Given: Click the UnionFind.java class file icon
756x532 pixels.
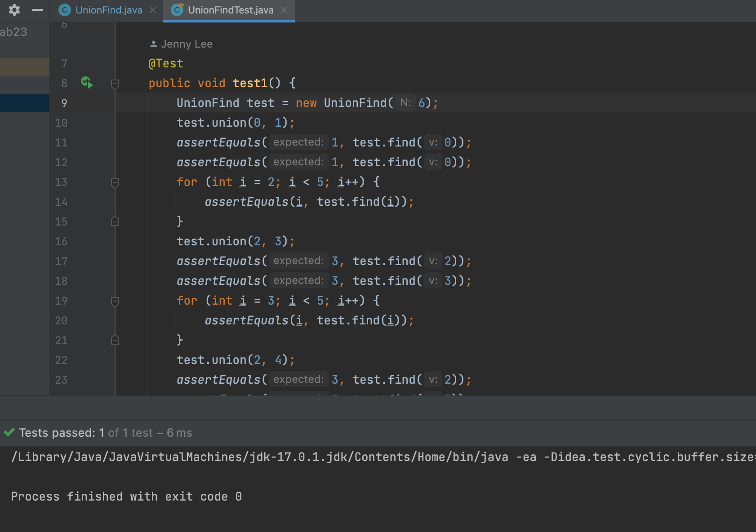Looking at the screenshot, I should click(x=65, y=10).
